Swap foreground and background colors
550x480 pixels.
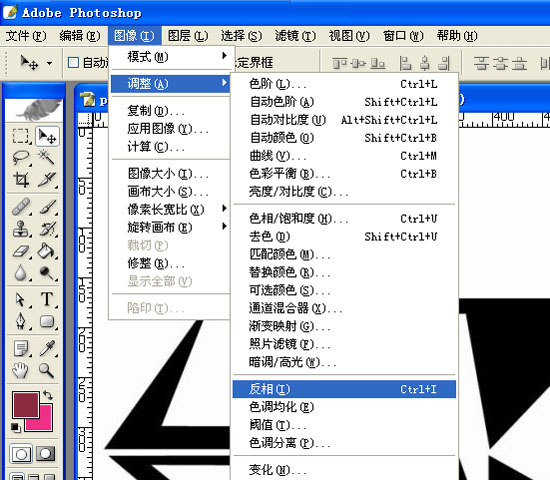[48, 395]
